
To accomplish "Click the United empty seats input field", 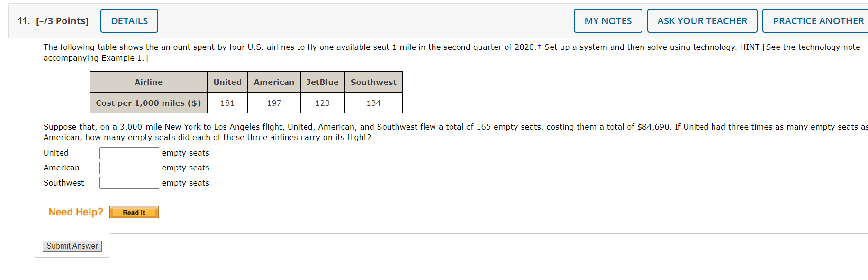I will [129, 153].
